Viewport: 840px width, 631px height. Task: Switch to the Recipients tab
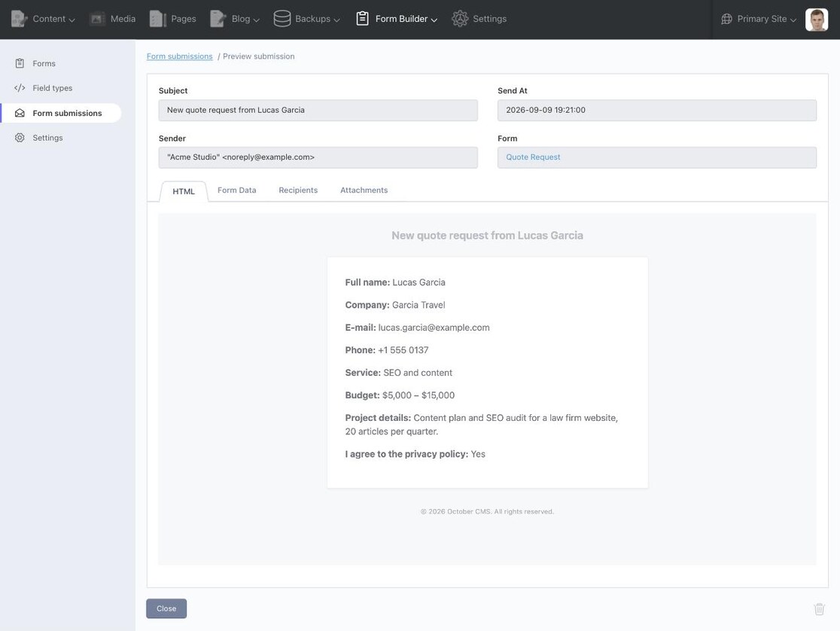(x=298, y=191)
